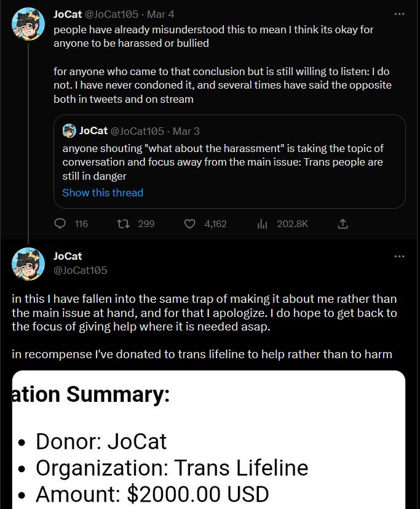Click Mar 3 date in quoted tweet
This screenshot has width=420, height=509.
(186, 130)
